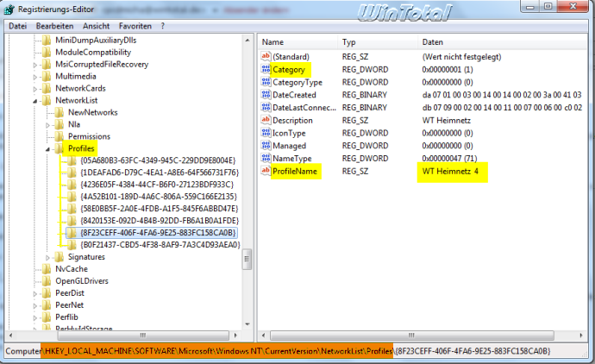Click the DWORD icon next to Managed
This screenshot has height=364, width=595.
[266, 146]
